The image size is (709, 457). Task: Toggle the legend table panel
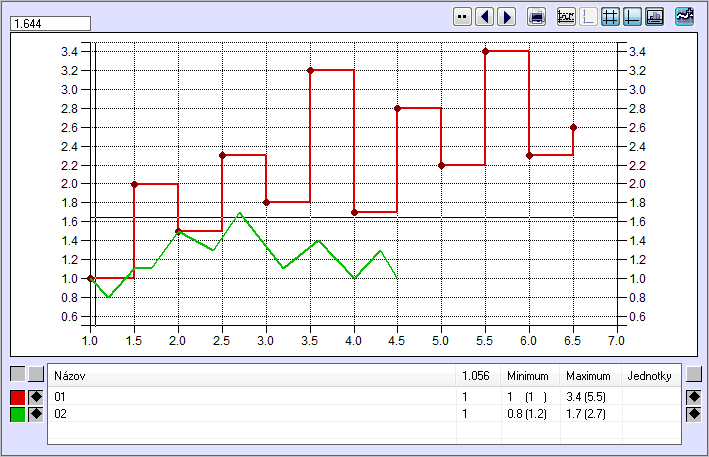tap(654, 16)
